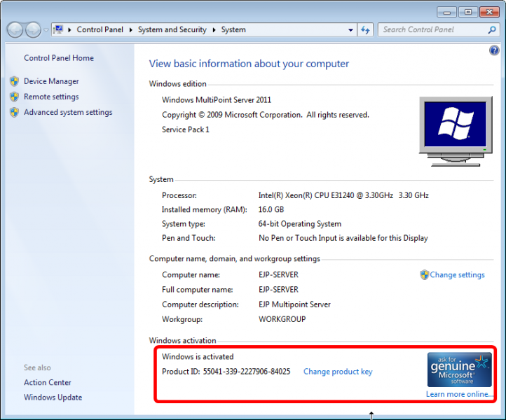Screen dimensions: 506x420
Task: Minimize the System window
Action: (x=446, y=12)
